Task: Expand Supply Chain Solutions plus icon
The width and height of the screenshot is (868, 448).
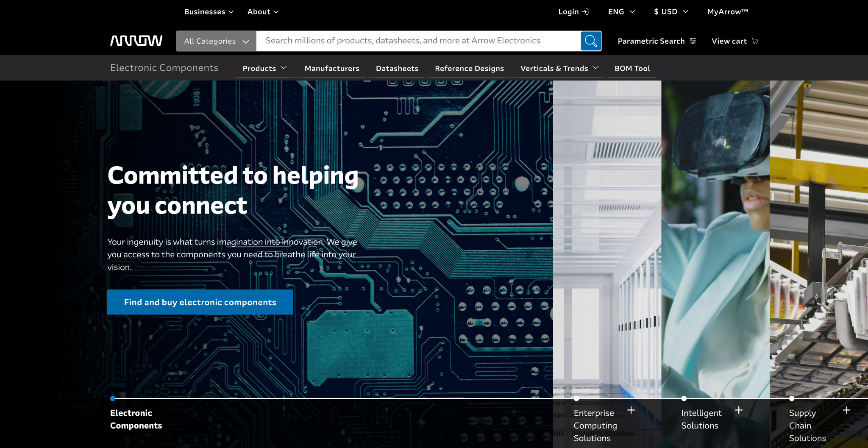Action: pos(846,410)
